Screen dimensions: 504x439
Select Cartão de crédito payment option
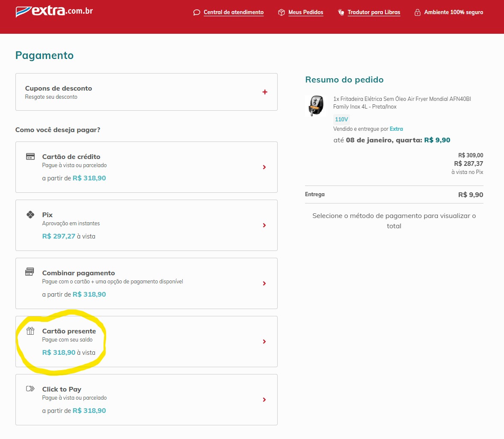coord(146,167)
